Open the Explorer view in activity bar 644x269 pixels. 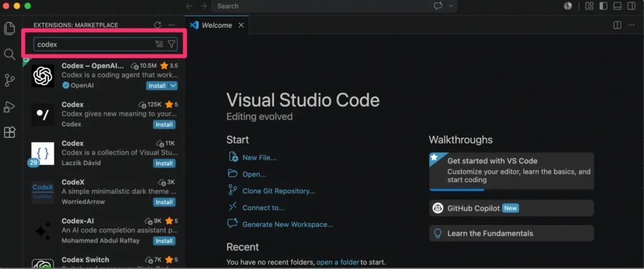9,28
